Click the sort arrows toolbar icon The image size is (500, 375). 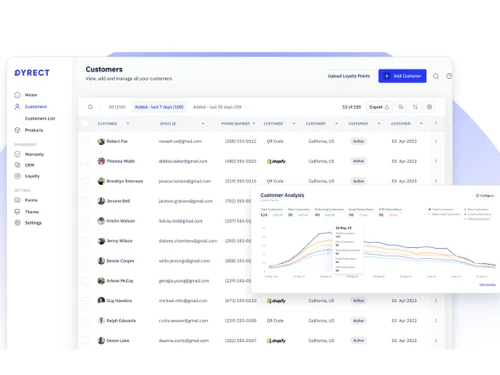(x=415, y=107)
